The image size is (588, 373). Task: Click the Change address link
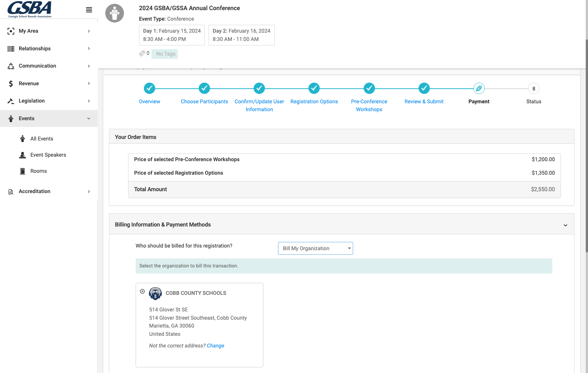tap(216, 346)
